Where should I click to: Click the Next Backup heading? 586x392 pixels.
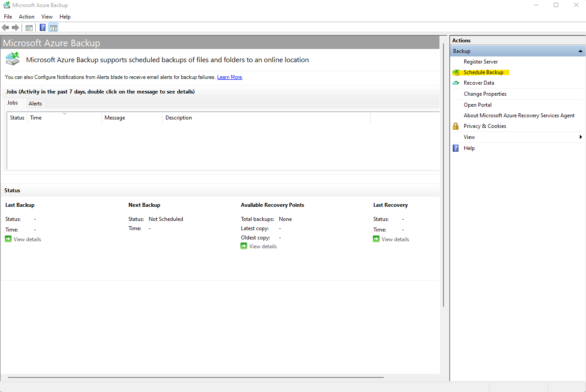pos(144,205)
